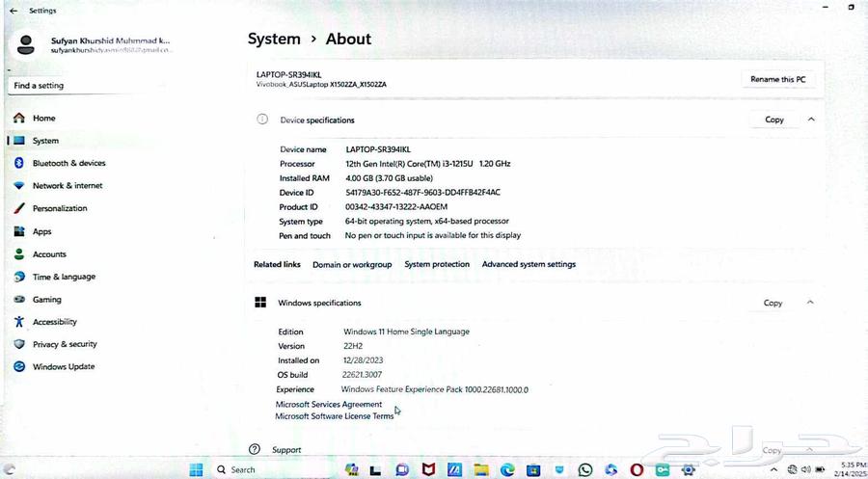
Task: Click the network globe tray icon
Action: pos(792,469)
